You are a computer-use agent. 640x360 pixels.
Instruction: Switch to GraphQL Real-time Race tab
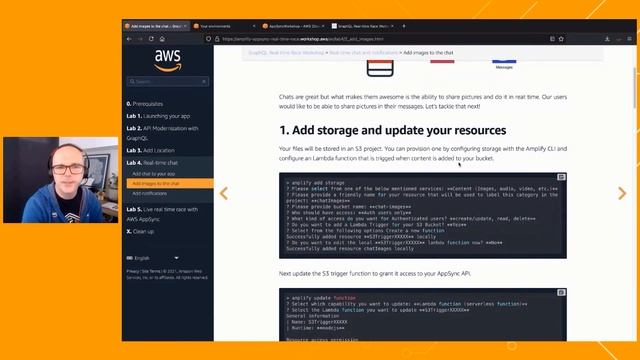click(x=362, y=26)
